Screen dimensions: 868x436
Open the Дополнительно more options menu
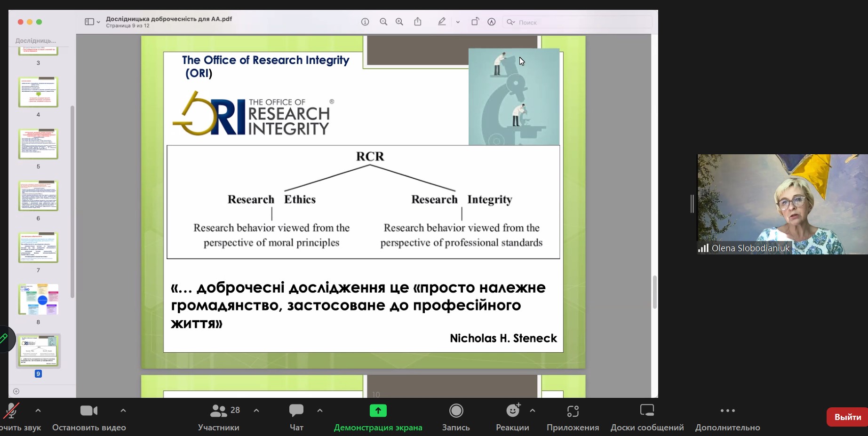click(x=728, y=411)
